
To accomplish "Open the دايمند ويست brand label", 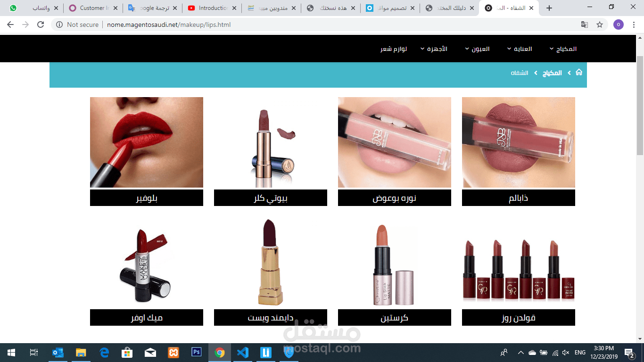I will tap(271, 318).
